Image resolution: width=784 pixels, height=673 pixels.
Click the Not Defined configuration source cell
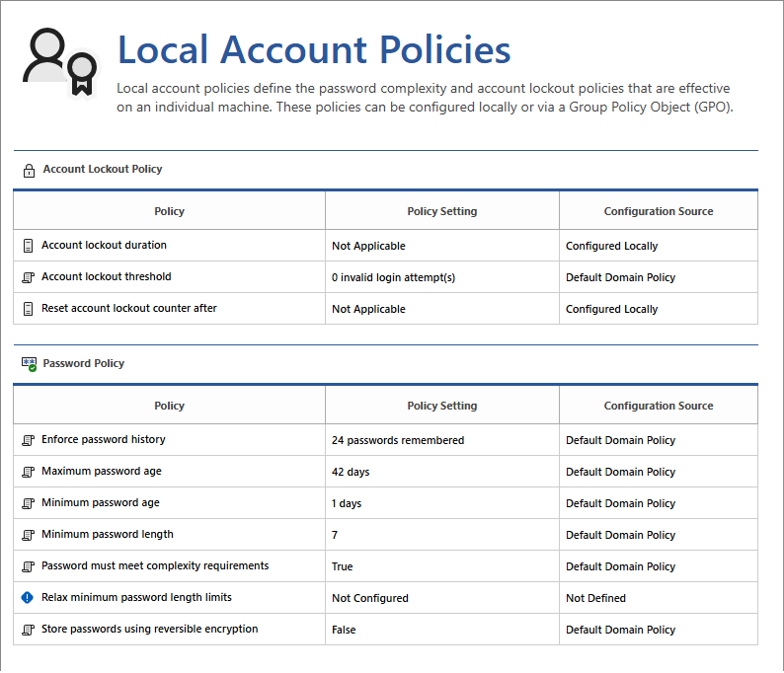point(595,598)
